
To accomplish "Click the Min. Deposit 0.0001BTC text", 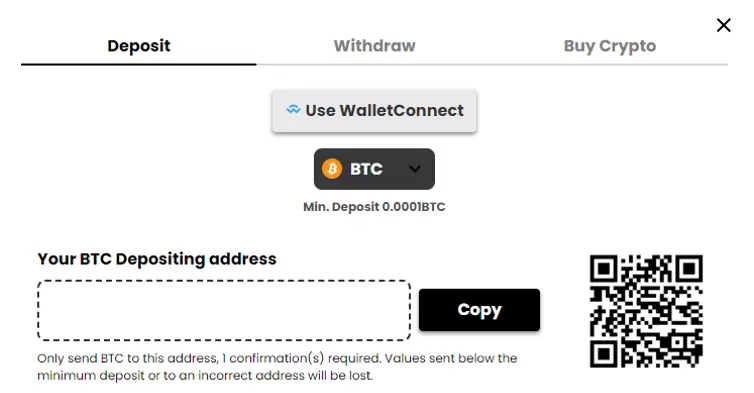I will 374,207.
